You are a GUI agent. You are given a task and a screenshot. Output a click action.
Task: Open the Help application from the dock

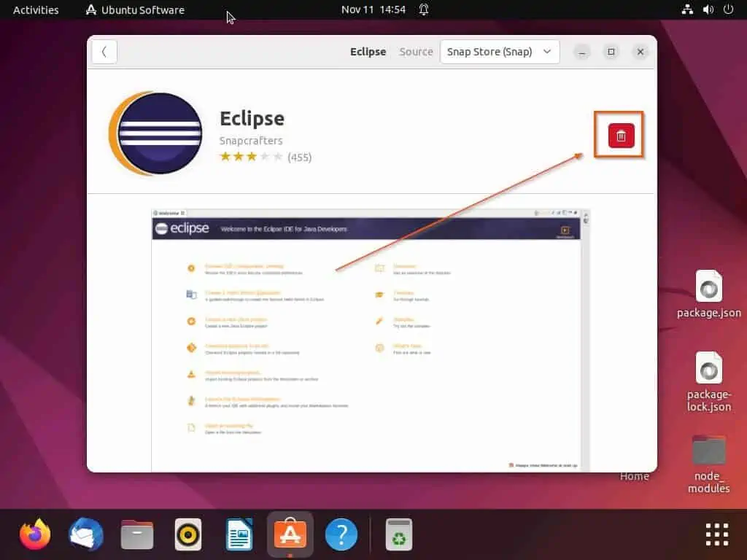(341, 534)
